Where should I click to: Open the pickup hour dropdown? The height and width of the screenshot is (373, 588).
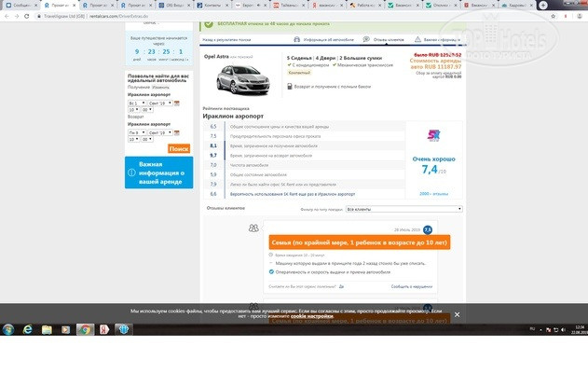(x=133, y=110)
